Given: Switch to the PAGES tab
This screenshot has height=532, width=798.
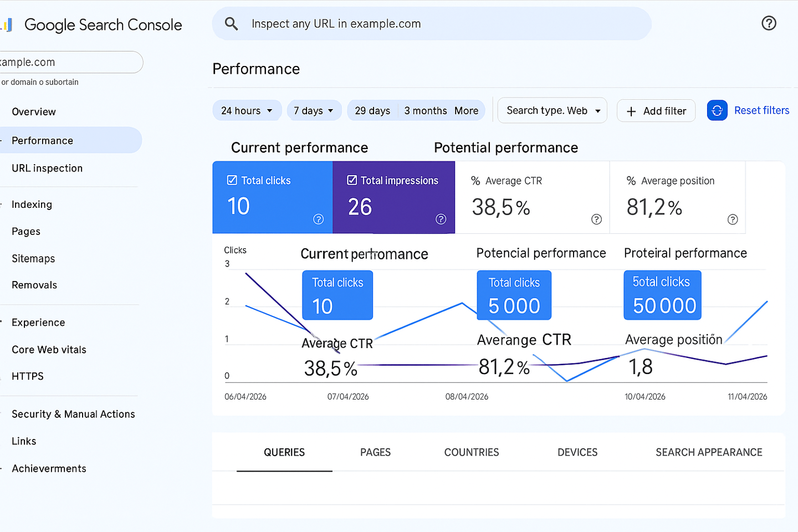Looking at the screenshot, I should 376,452.
